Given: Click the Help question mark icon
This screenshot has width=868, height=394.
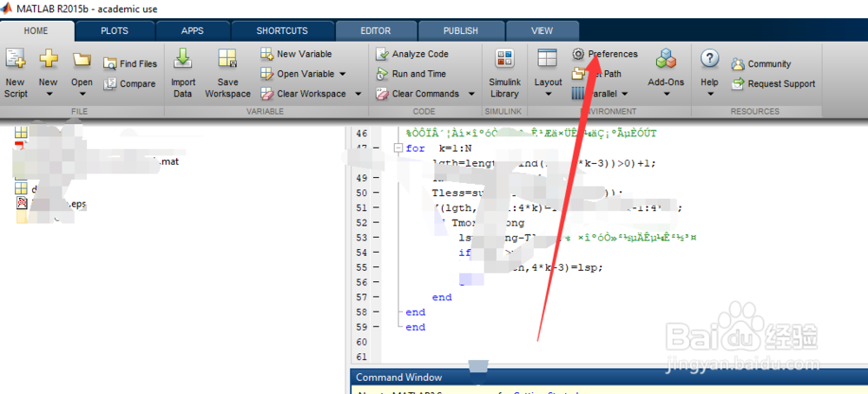Looking at the screenshot, I should tap(710, 58).
